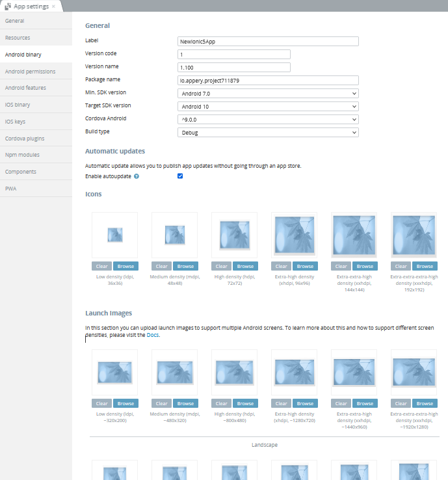Browse for xhdpi 96x96 icon

click(305, 266)
